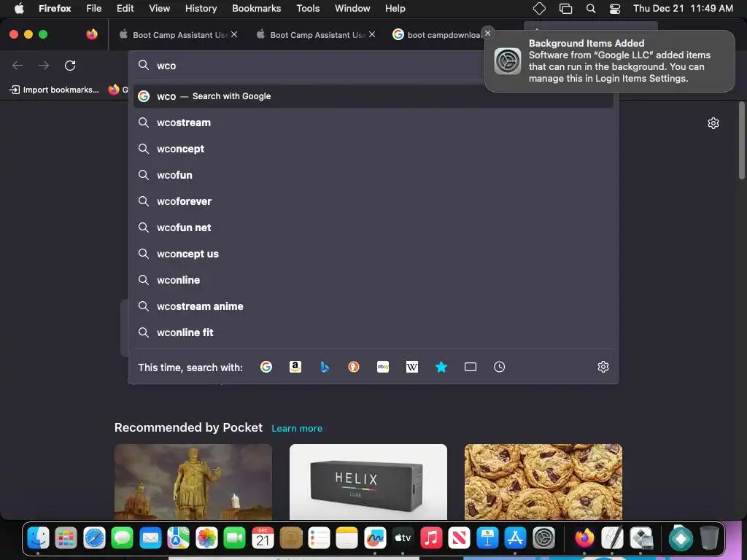Open Freeform from the Dock
The width and height of the screenshot is (747, 560).
tap(375, 538)
